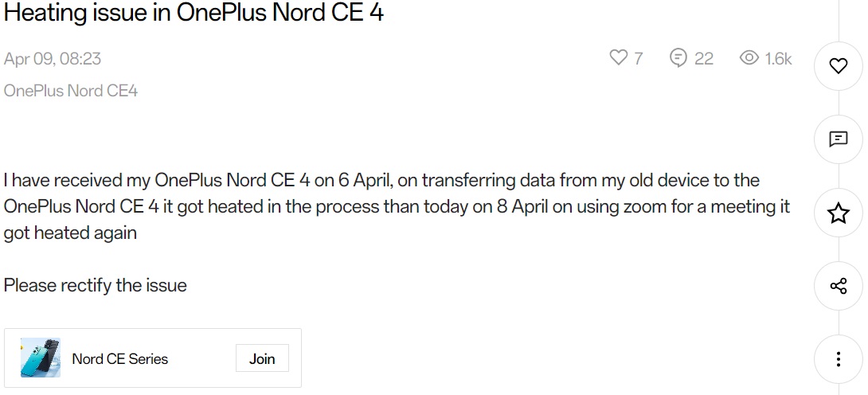This screenshot has width=868, height=395.
Task: Click the "Series" word in the circle card
Action: (x=148, y=359)
